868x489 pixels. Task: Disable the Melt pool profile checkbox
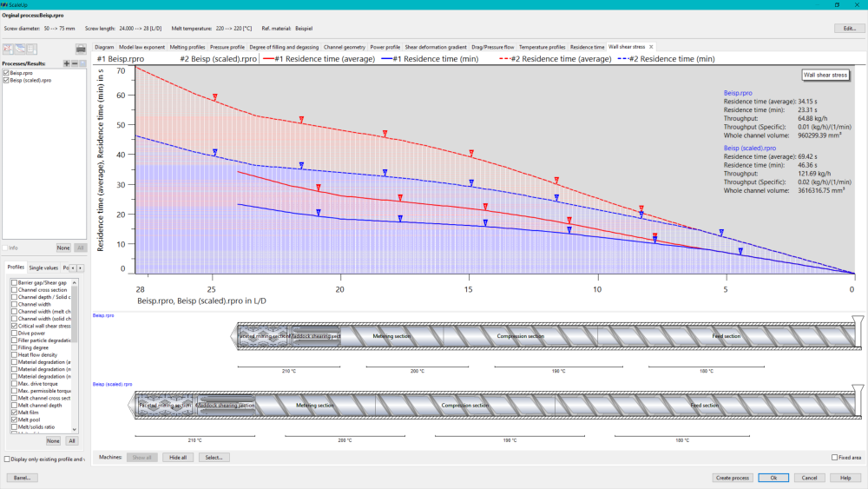[15, 420]
